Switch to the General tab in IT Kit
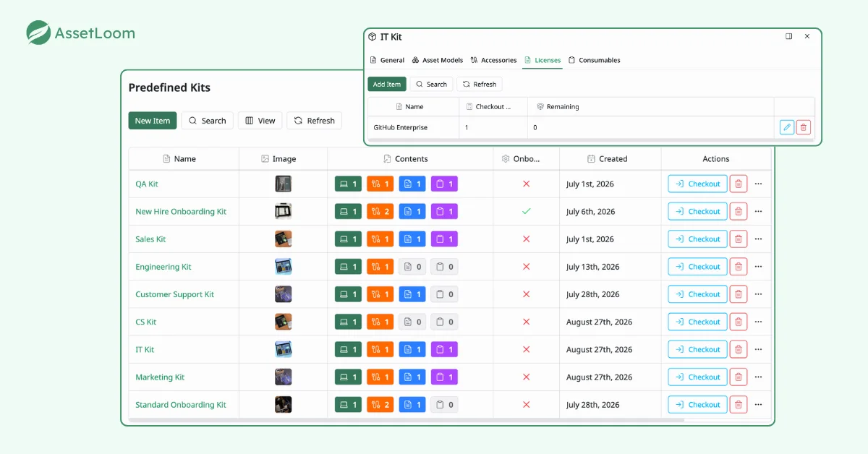The width and height of the screenshot is (868, 454). 387,60
